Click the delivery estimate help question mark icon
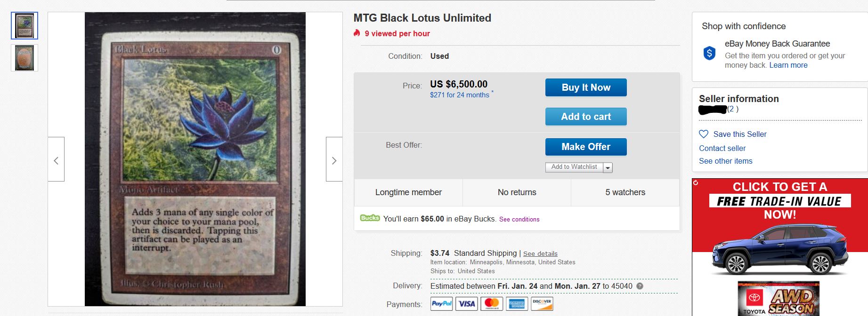 click(640, 286)
